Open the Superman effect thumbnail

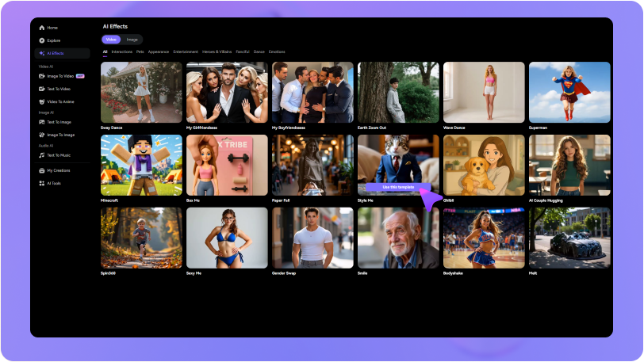coord(569,93)
